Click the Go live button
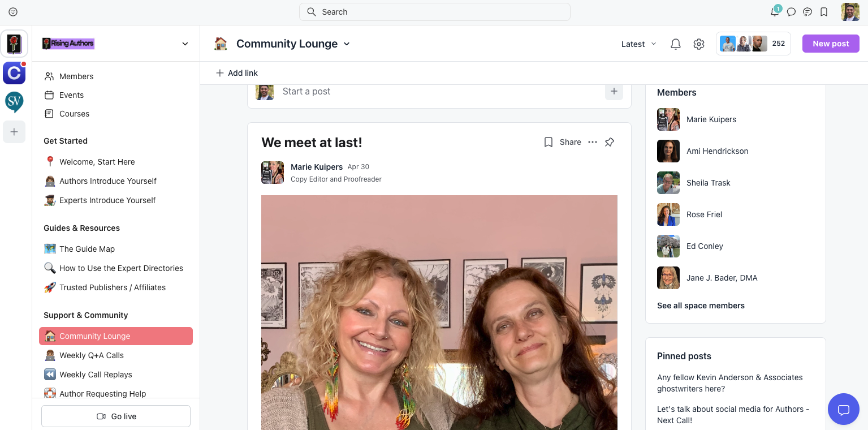Viewport: 868px width, 430px height. coord(116,416)
